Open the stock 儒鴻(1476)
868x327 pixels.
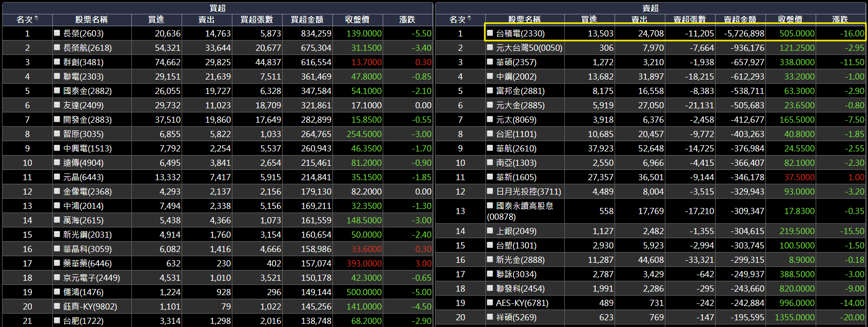click(83, 292)
